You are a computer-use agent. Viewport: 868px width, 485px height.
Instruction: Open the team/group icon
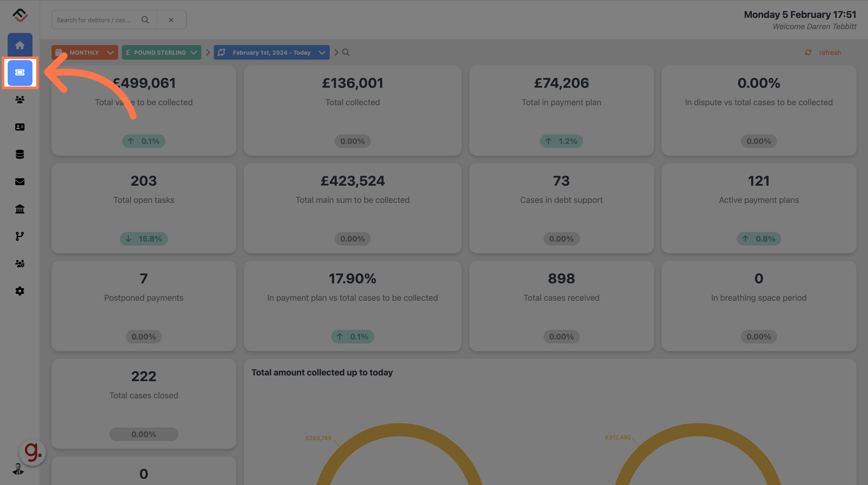tap(20, 99)
